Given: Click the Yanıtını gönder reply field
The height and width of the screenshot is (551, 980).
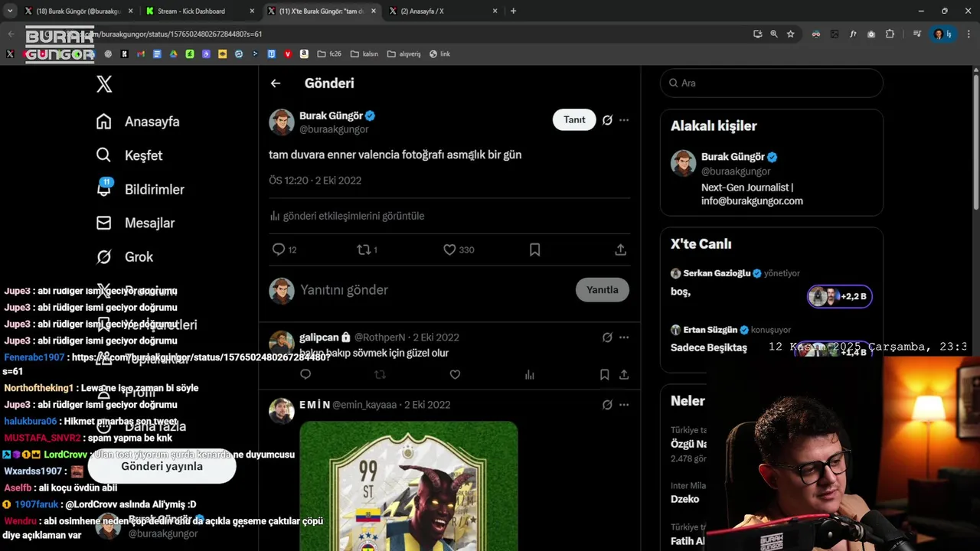Looking at the screenshot, I should [433, 290].
